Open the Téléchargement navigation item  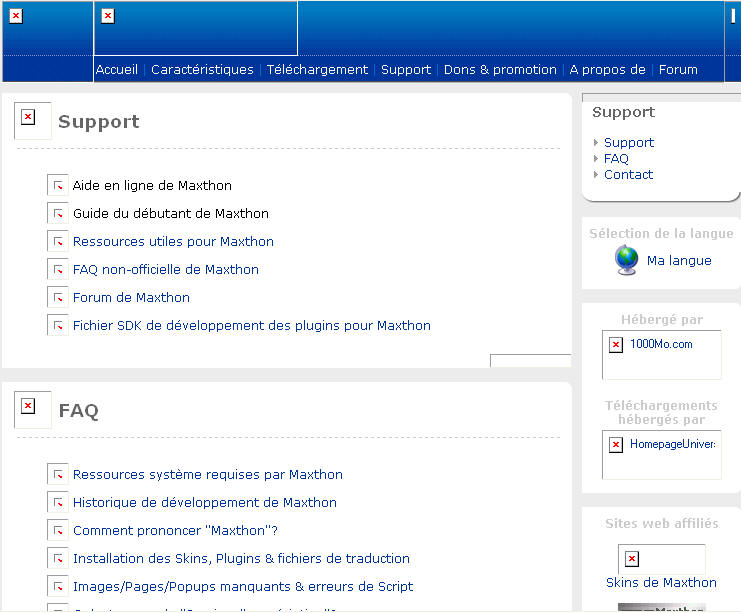point(317,69)
